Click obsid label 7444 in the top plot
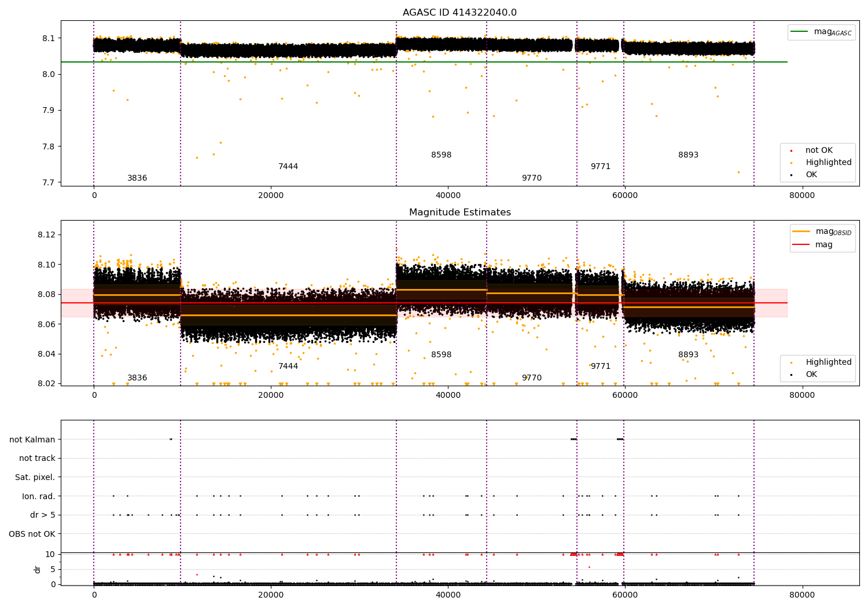 288,167
